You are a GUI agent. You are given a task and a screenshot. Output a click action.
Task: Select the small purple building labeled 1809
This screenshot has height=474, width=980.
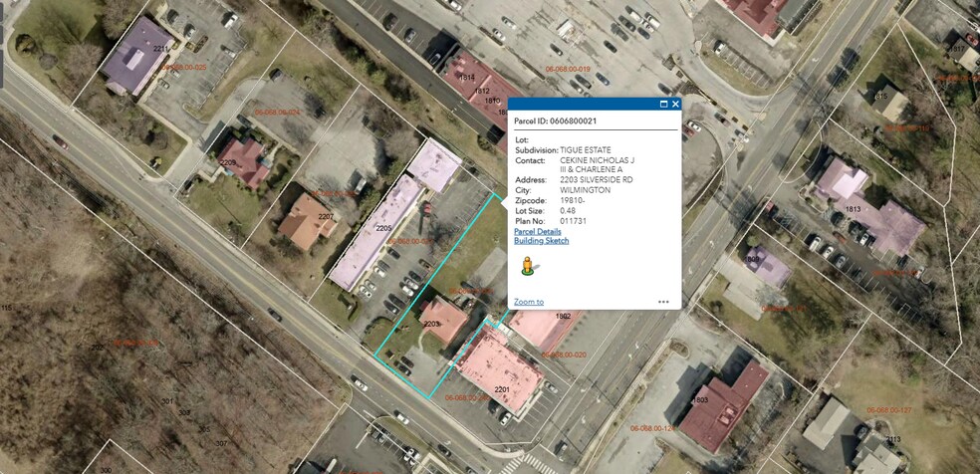click(x=768, y=267)
